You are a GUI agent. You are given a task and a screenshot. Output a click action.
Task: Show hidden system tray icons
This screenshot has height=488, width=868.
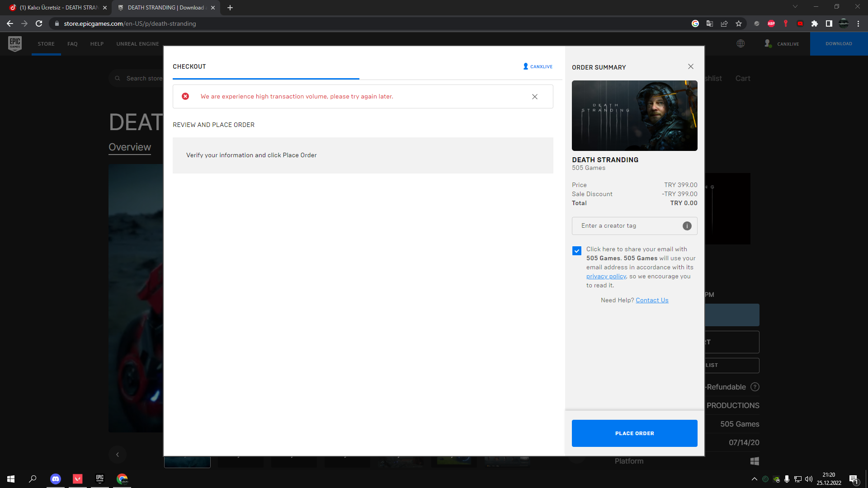click(754, 479)
